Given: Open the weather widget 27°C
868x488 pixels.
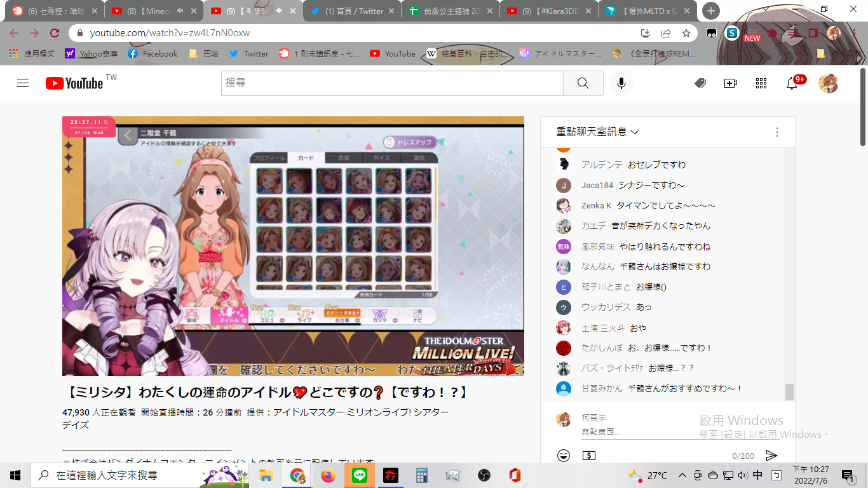Looking at the screenshot, I should click(648, 475).
